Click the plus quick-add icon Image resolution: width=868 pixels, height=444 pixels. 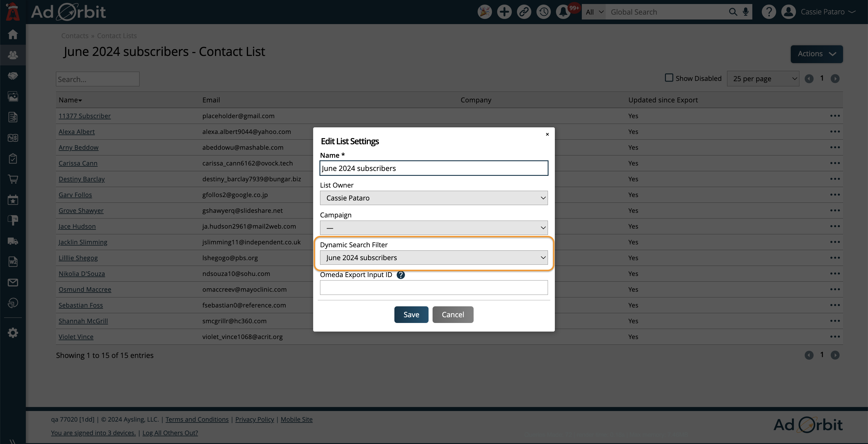tap(504, 12)
